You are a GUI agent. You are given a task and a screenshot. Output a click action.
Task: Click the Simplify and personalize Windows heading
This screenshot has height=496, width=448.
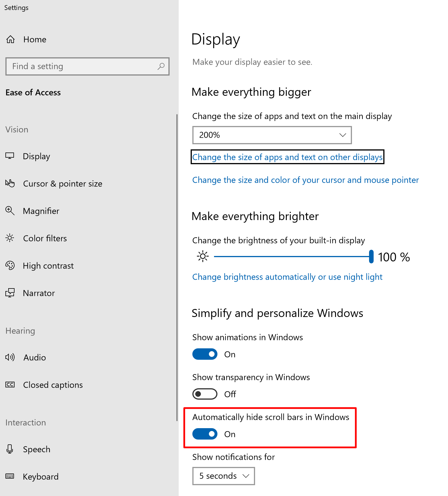[277, 313]
